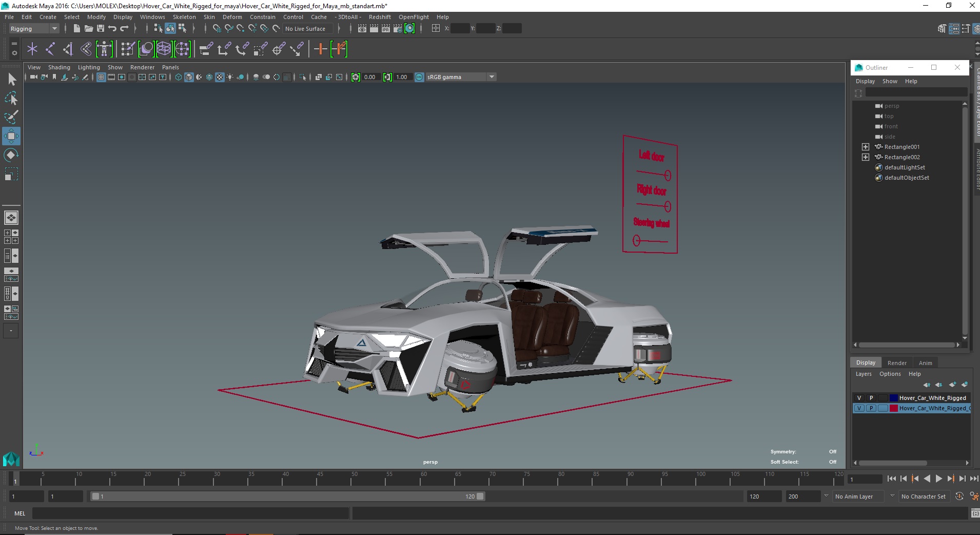The image size is (980, 535).
Task: Open the Constrain menu
Action: [x=262, y=17]
